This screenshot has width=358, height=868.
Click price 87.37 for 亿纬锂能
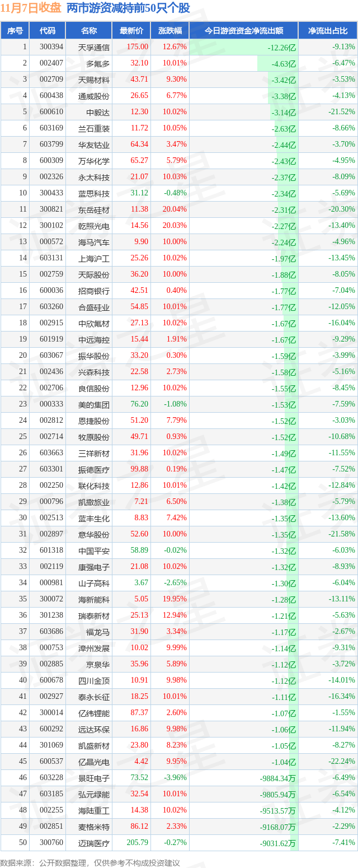click(139, 712)
